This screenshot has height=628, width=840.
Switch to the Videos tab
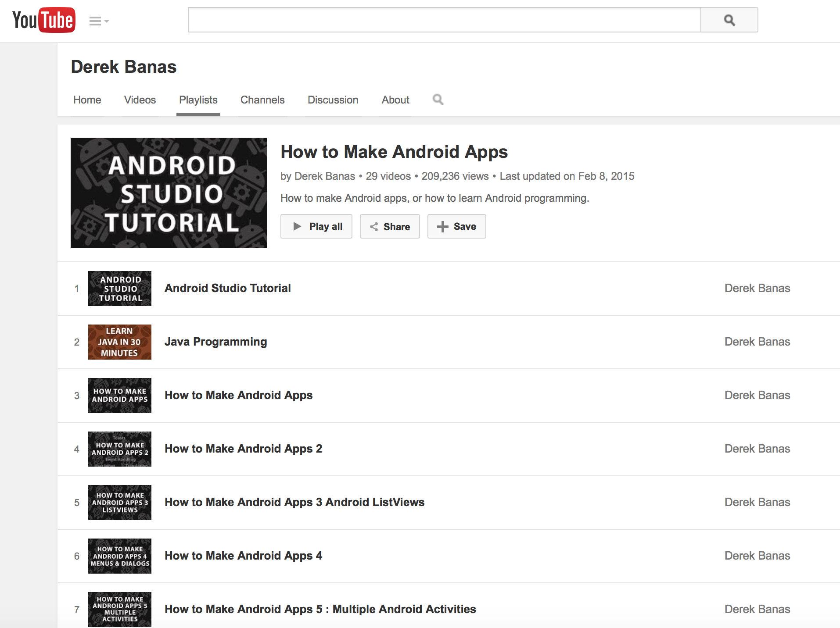click(x=140, y=100)
